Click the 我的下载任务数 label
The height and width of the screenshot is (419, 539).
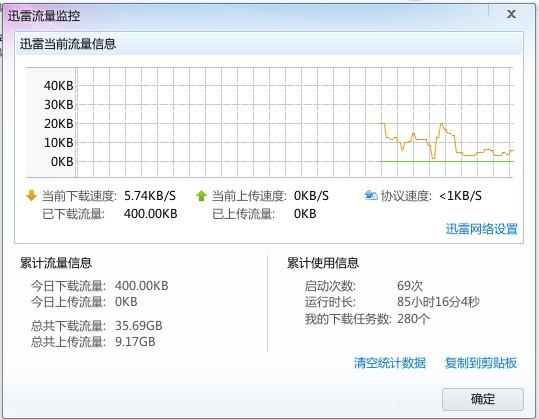(348, 319)
